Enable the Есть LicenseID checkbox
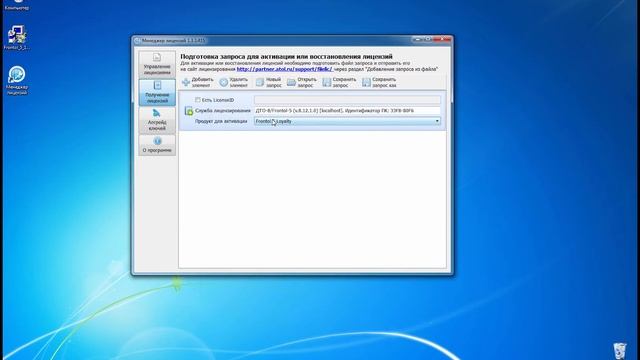This screenshot has width=640, height=360. click(x=198, y=100)
